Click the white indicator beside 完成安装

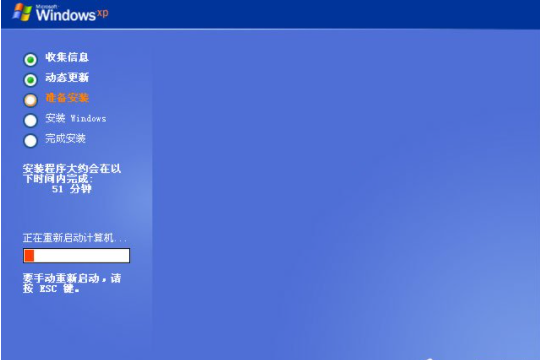[x=30, y=141]
